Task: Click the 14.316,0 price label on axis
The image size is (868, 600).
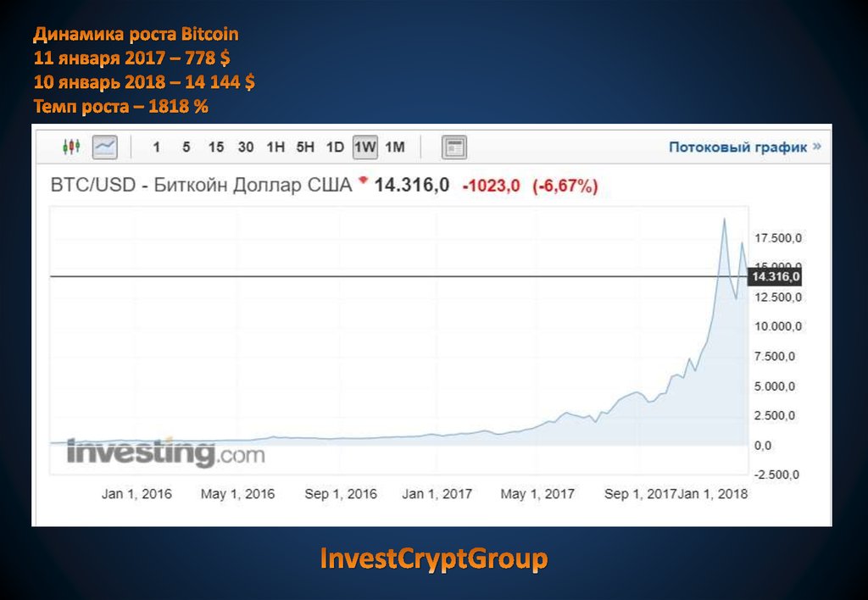Action: click(x=776, y=276)
